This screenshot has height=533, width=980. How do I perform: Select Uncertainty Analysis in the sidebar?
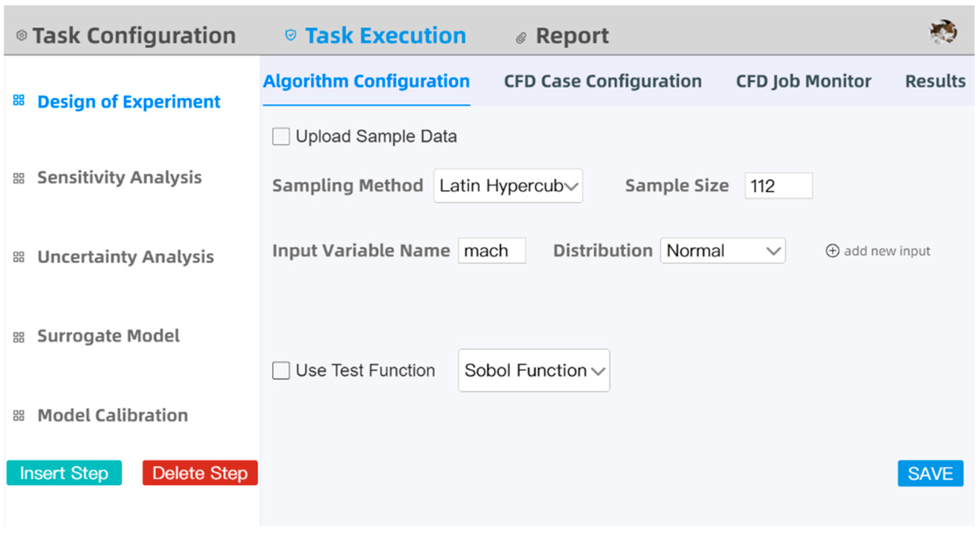[126, 257]
